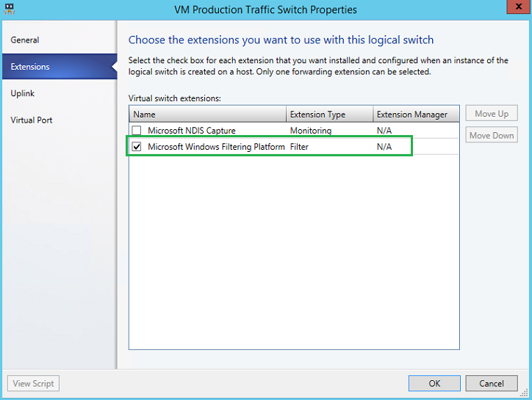
Task: Select the Microsoft NDIS Capture row name
Action: click(x=191, y=131)
